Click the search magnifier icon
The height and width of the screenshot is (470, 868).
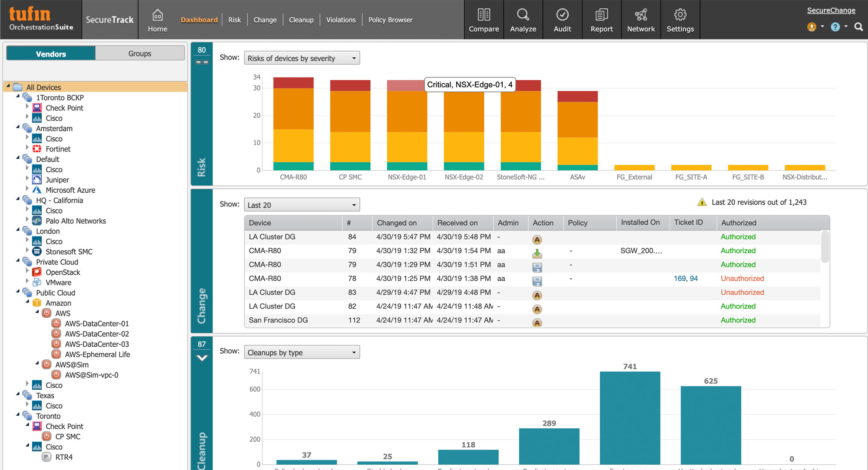(858, 27)
